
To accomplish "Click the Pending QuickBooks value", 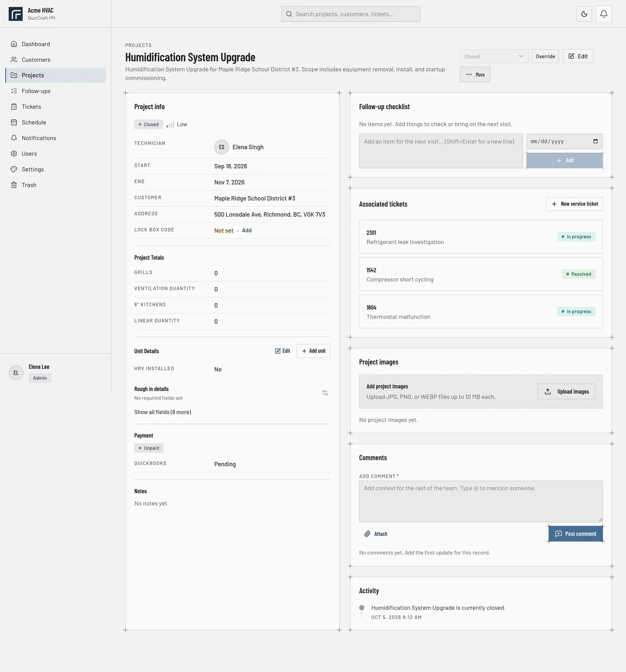I will [x=225, y=464].
